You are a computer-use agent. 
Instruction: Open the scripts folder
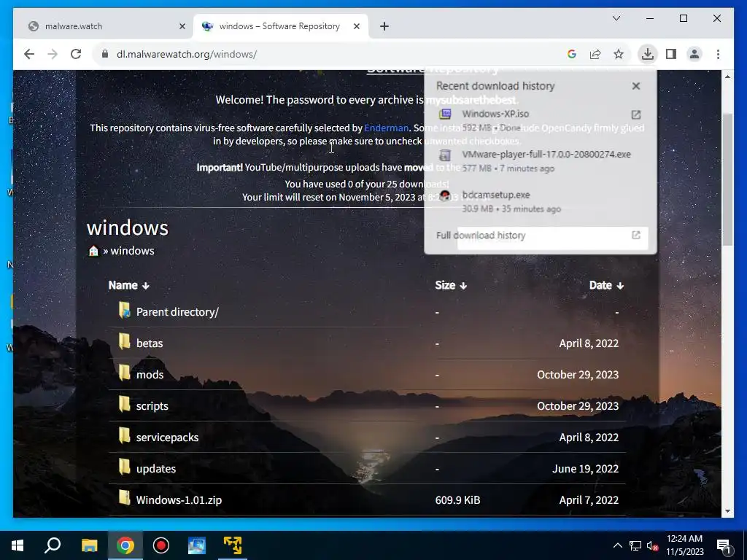tap(152, 406)
